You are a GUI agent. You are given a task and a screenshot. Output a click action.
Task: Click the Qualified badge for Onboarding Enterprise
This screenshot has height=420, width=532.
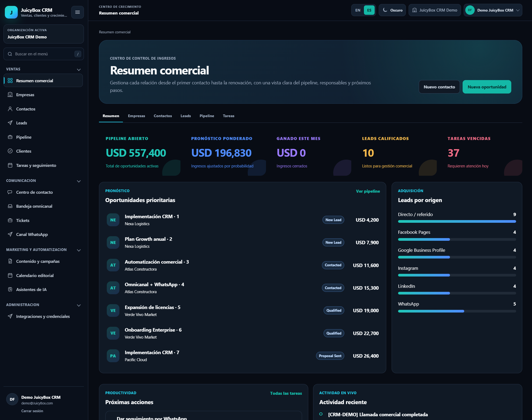click(x=334, y=333)
